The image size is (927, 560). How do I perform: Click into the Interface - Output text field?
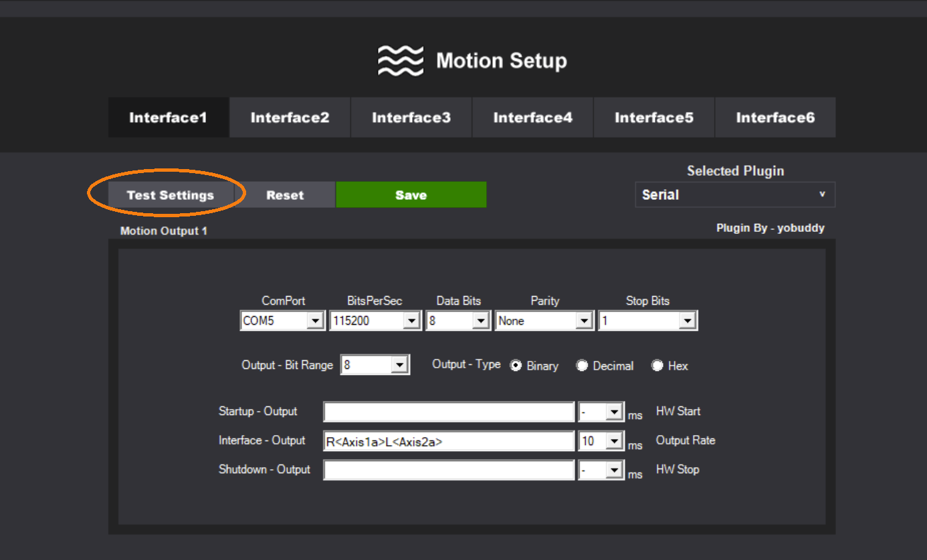coord(448,441)
